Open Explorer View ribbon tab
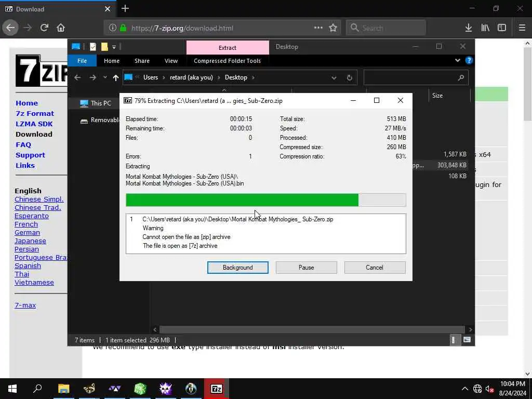 coord(171,61)
